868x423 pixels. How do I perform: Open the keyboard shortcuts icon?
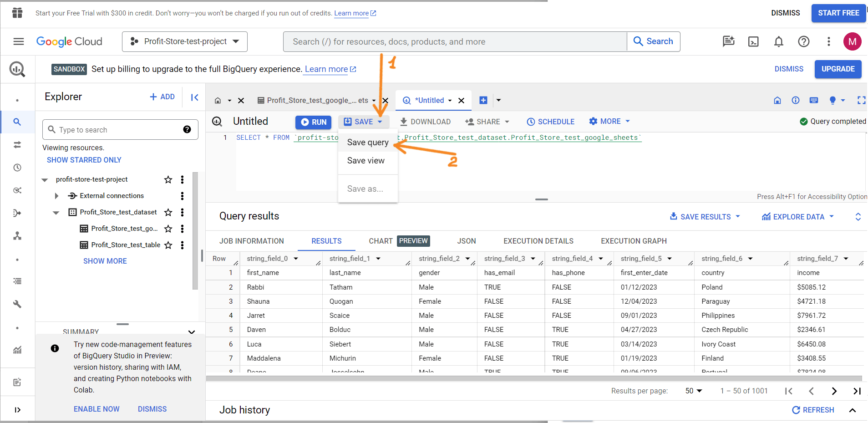[814, 100]
